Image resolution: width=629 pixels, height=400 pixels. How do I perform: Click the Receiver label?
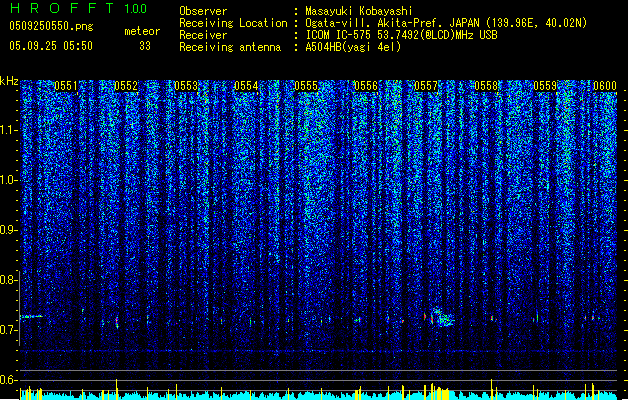[203, 35]
